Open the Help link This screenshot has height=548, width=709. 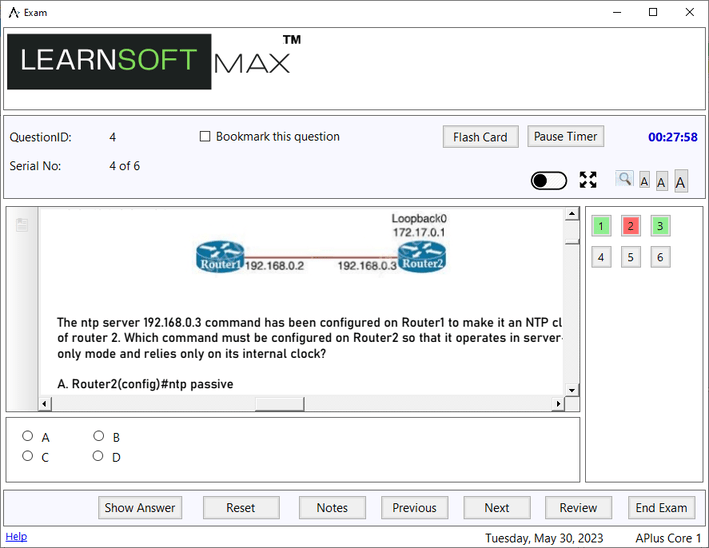[16, 537]
